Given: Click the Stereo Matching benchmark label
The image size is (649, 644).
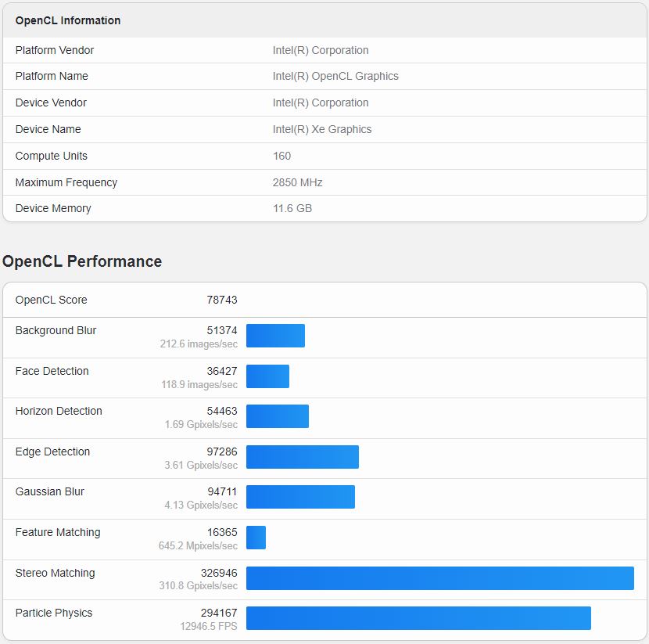Looking at the screenshot, I should point(55,572).
